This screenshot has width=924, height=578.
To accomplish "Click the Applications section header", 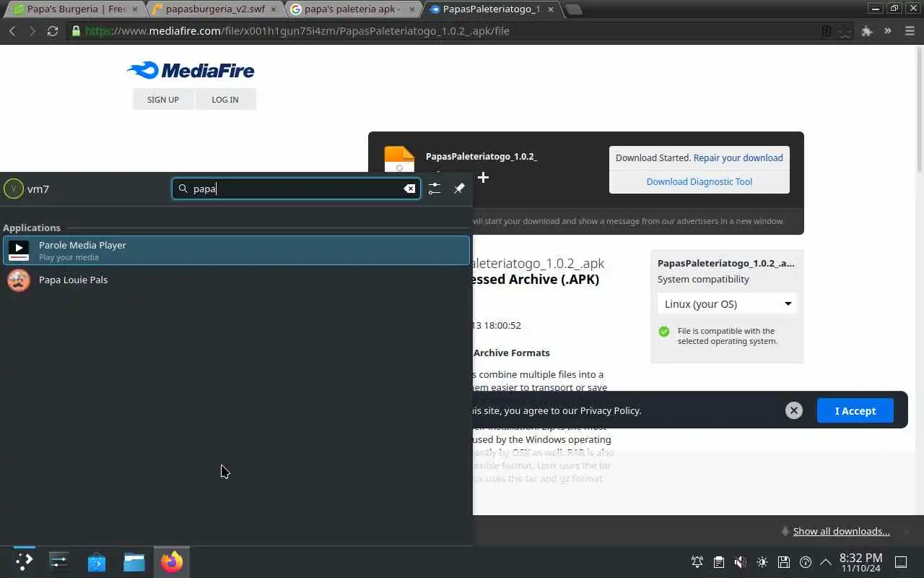I will pyautogui.click(x=32, y=228).
